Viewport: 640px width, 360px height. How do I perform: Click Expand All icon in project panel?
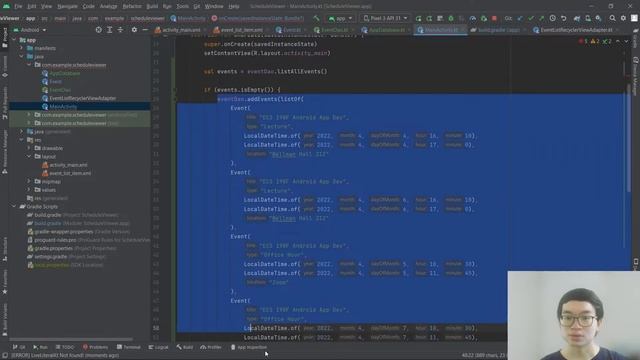[109, 30]
